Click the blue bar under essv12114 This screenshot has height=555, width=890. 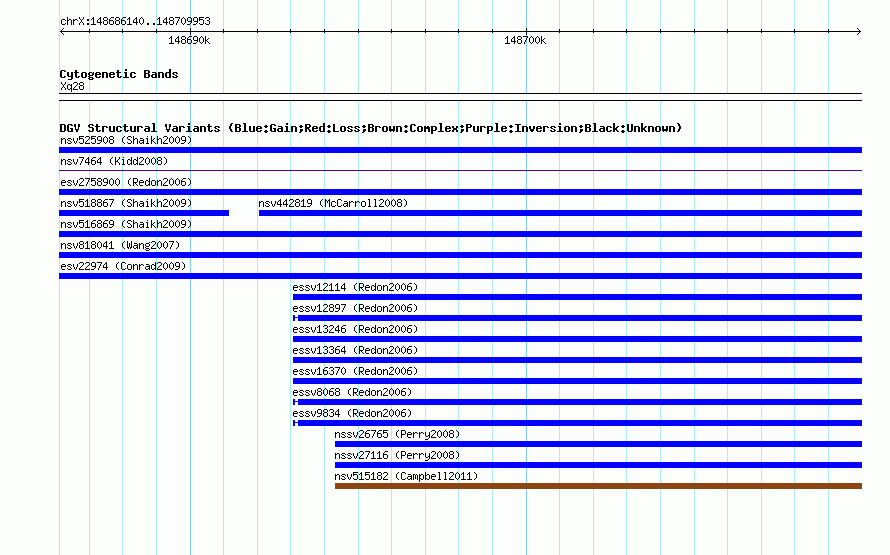577,297
